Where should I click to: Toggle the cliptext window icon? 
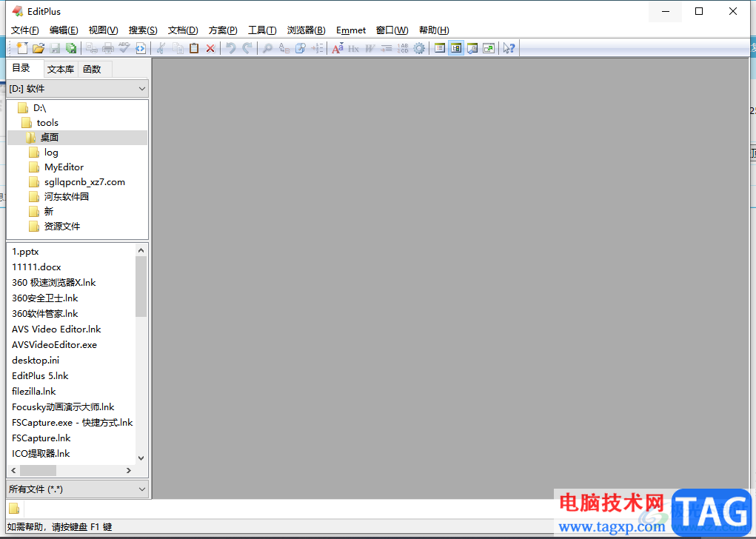tap(439, 47)
